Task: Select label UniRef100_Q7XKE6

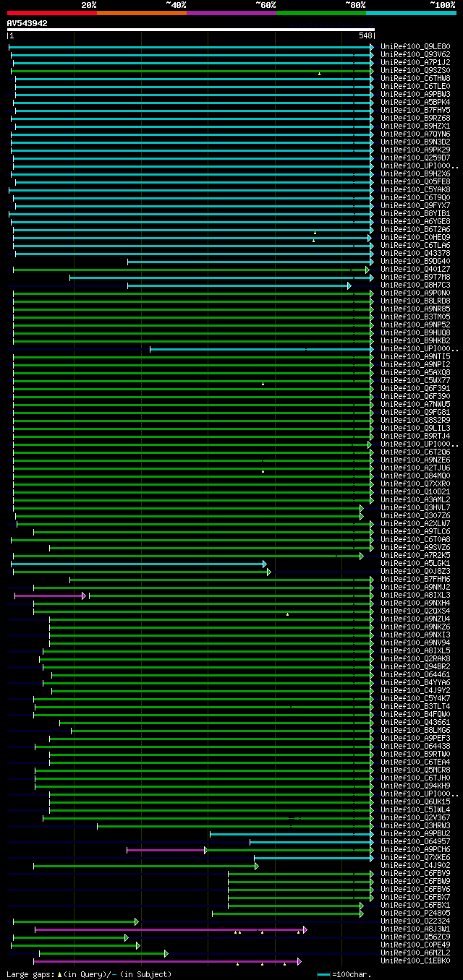Action: 415,858
